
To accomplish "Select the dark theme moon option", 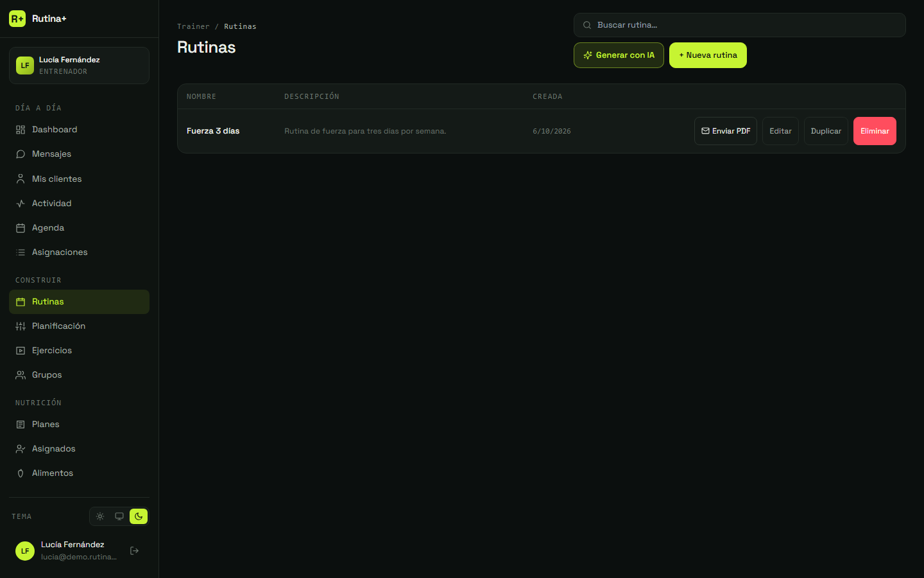I will tap(139, 516).
